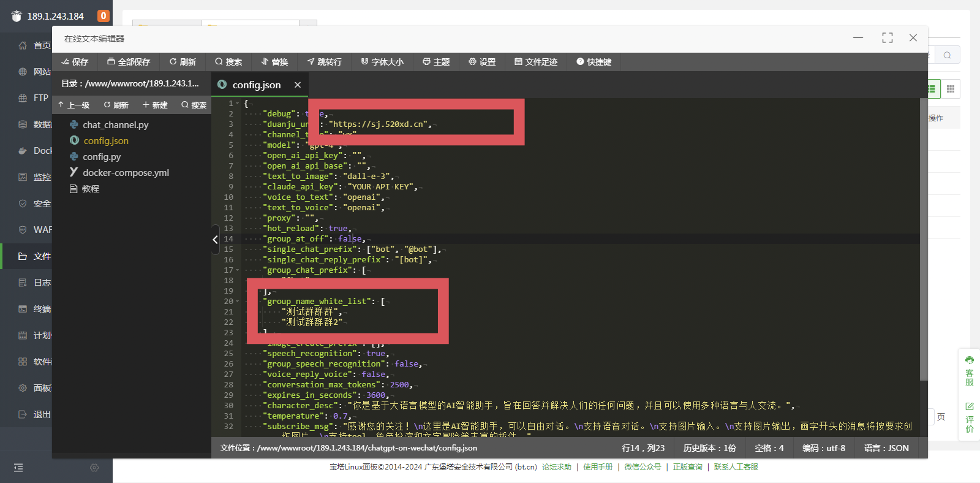
Task: Change indentation spaces setting in status bar
Action: pos(769,448)
